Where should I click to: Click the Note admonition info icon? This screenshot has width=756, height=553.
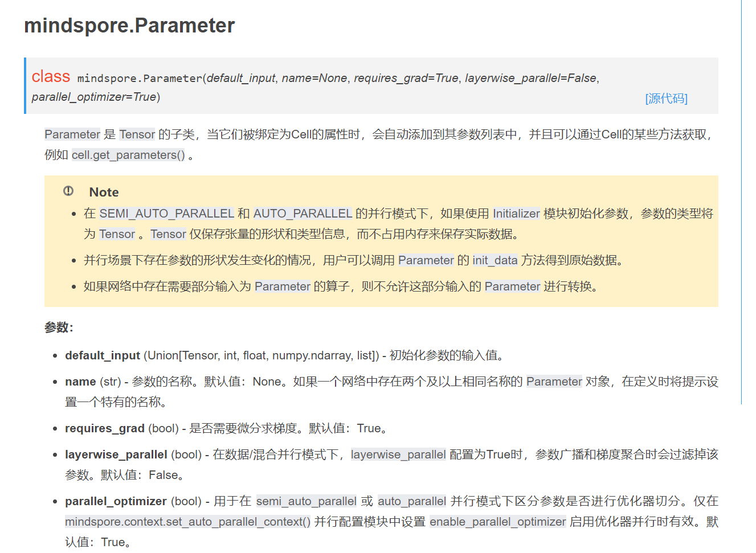68,191
